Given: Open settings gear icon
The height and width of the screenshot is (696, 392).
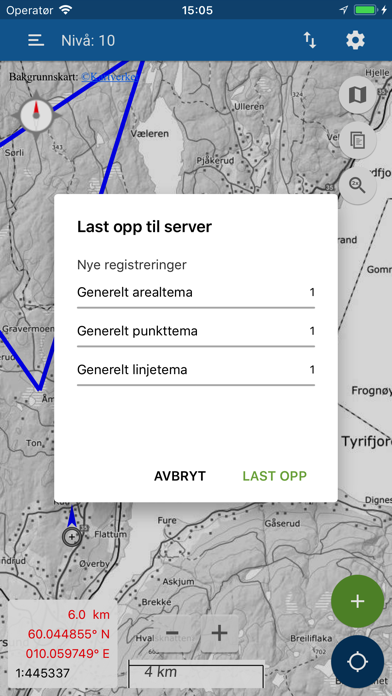Looking at the screenshot, I should click(355, 40).
